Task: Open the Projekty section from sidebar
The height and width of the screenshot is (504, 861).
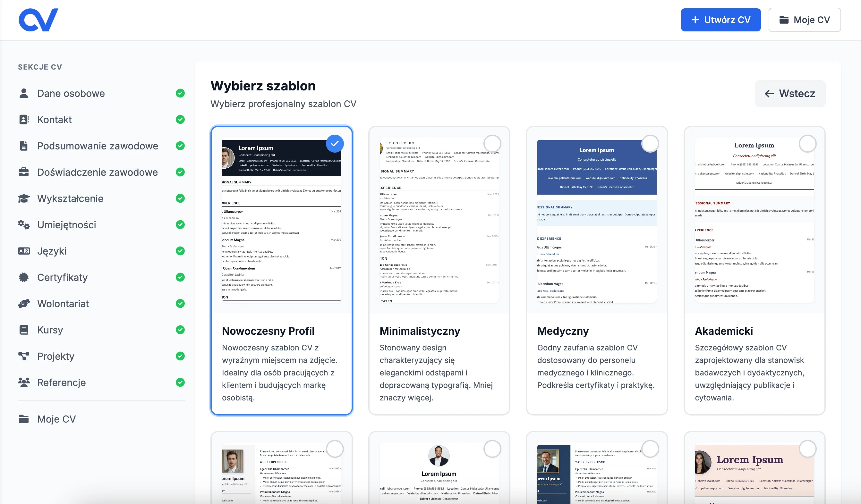Action: pyautogui.click(x=55, y=356)
